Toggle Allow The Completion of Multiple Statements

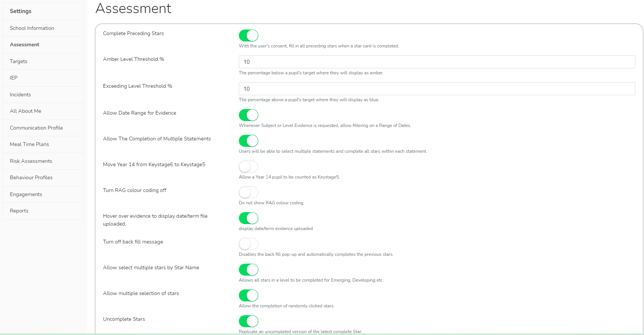249,141
